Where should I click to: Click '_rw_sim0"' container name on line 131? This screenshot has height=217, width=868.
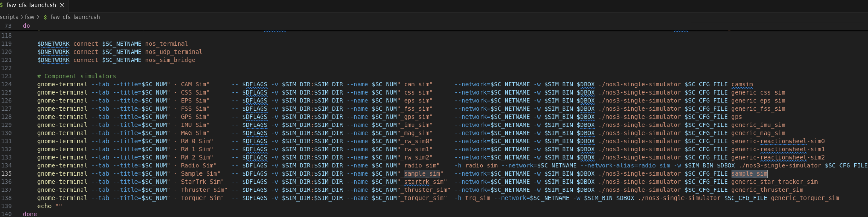[416, 141]
